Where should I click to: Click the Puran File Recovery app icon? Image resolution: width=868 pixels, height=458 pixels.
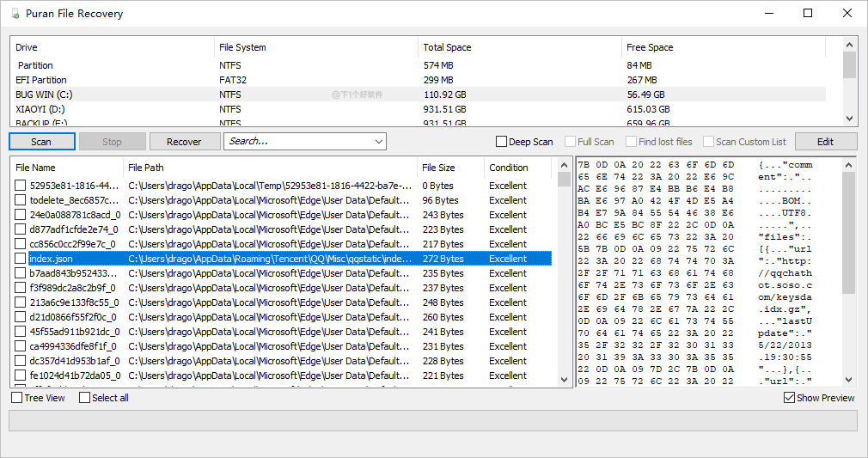(15, 14)
